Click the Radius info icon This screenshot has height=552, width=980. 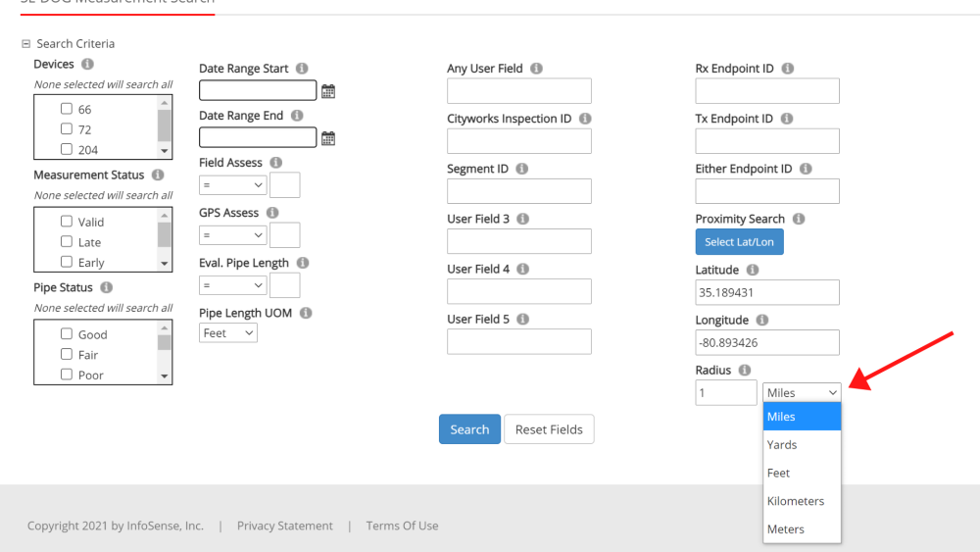point(745,371)
